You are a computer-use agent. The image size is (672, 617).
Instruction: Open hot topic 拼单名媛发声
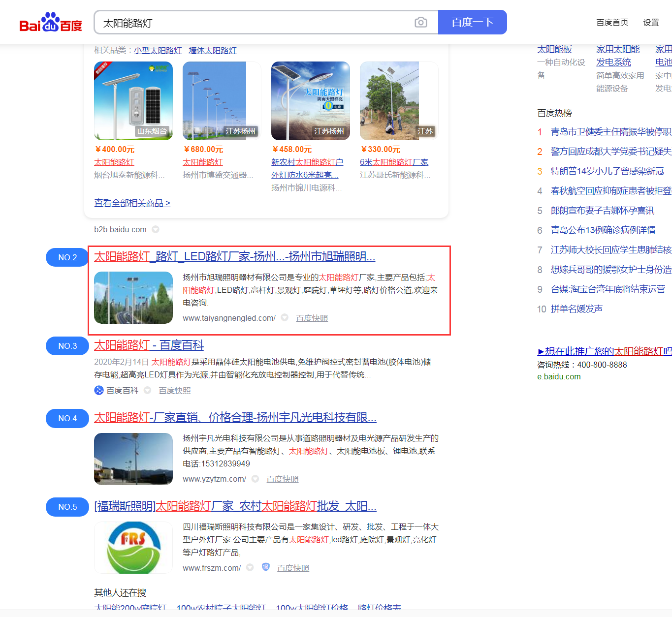[x=576, y=309]
